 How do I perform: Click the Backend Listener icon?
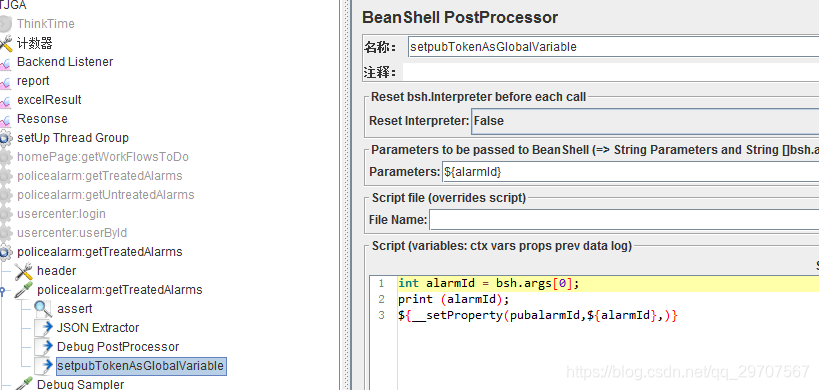(5, 63)
